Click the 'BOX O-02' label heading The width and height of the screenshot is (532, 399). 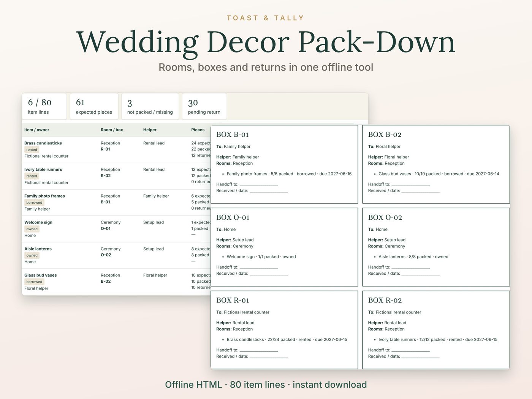pos(385,217)
